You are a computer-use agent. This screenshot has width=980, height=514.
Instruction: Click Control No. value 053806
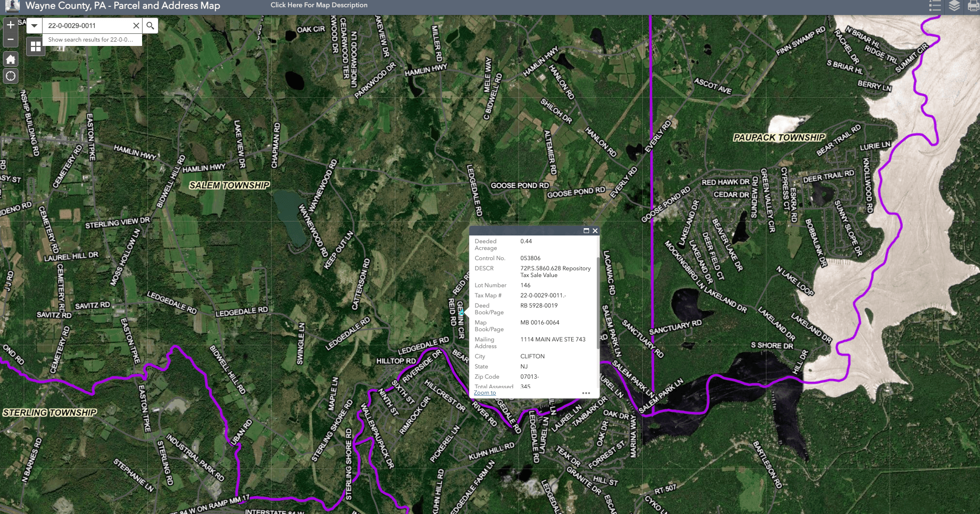(x=530, y=258)
